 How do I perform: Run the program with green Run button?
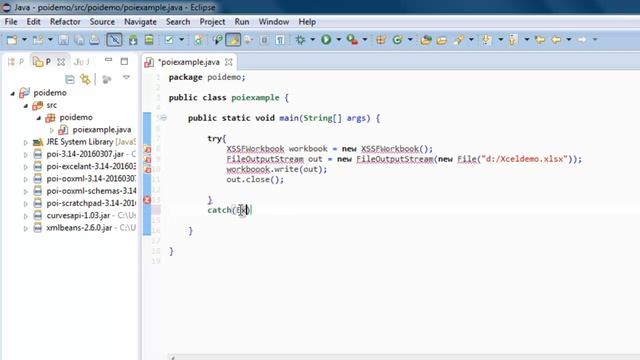(326, 40)
